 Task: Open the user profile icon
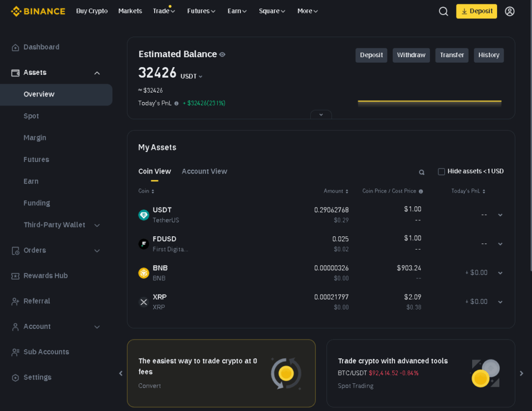click(509, 11)
